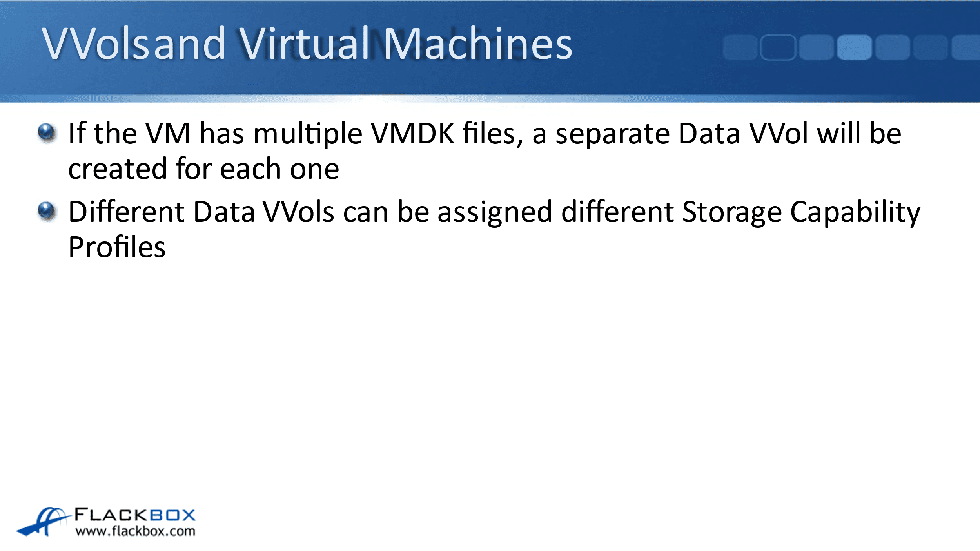
Task: Click the square immediately right of brightest square
Action: [893, 47]
